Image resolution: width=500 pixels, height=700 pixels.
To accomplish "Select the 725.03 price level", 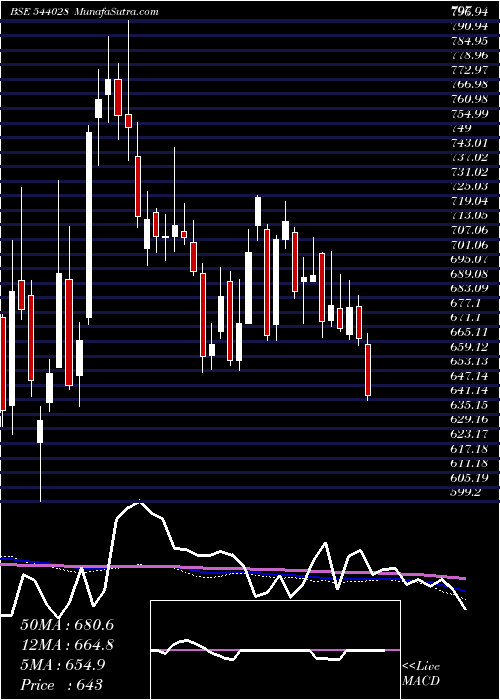I will [x=472, y=187].
